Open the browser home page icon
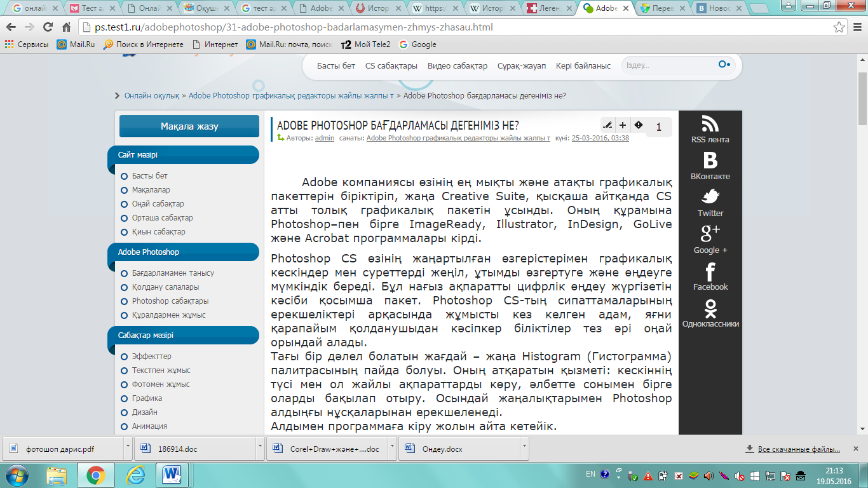 [66, 27]
